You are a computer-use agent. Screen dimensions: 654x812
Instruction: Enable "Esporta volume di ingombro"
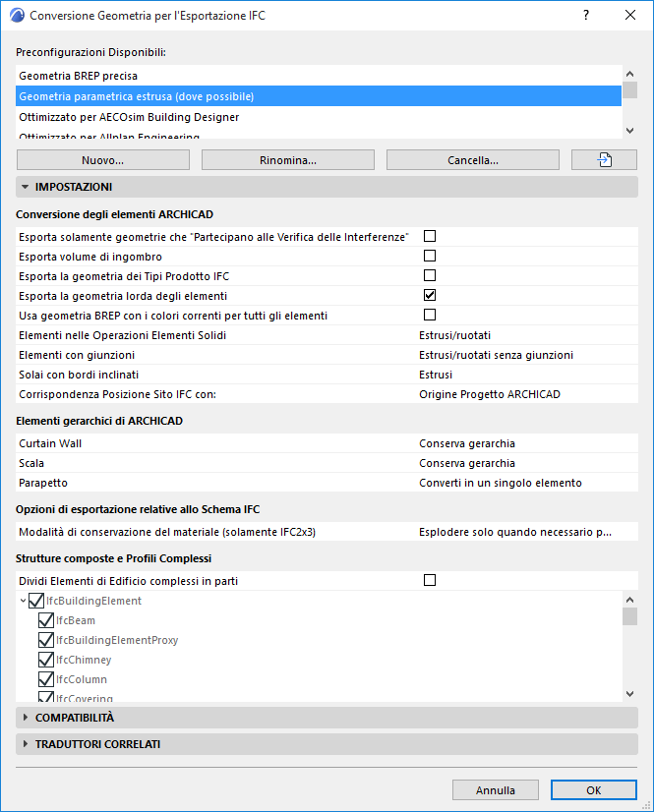[429, 256]
